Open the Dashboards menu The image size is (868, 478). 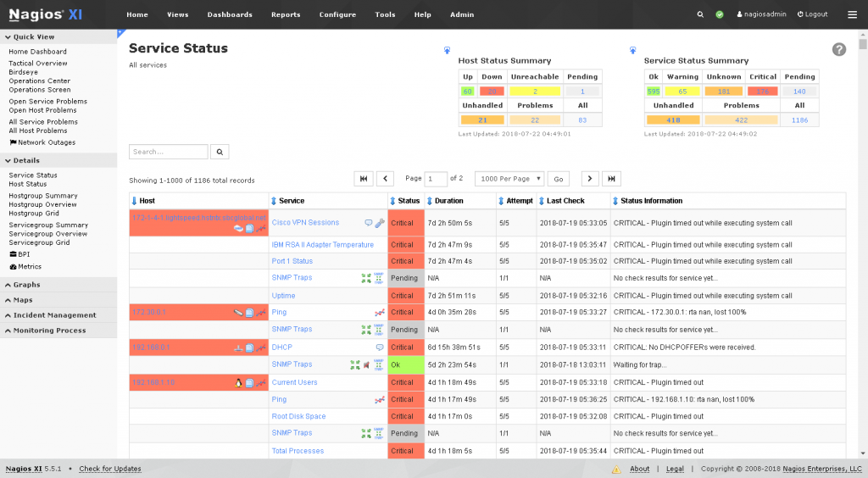click(230, 14)
